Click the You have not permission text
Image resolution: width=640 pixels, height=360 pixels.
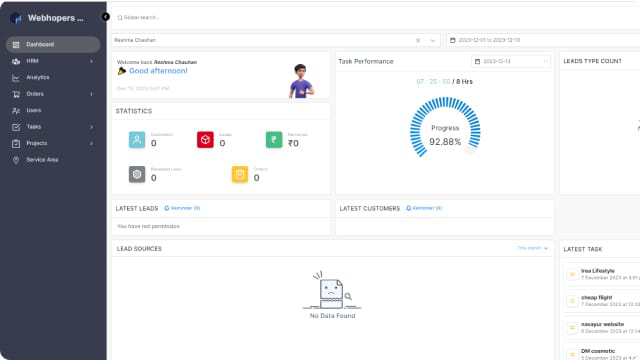click(148, 226)
